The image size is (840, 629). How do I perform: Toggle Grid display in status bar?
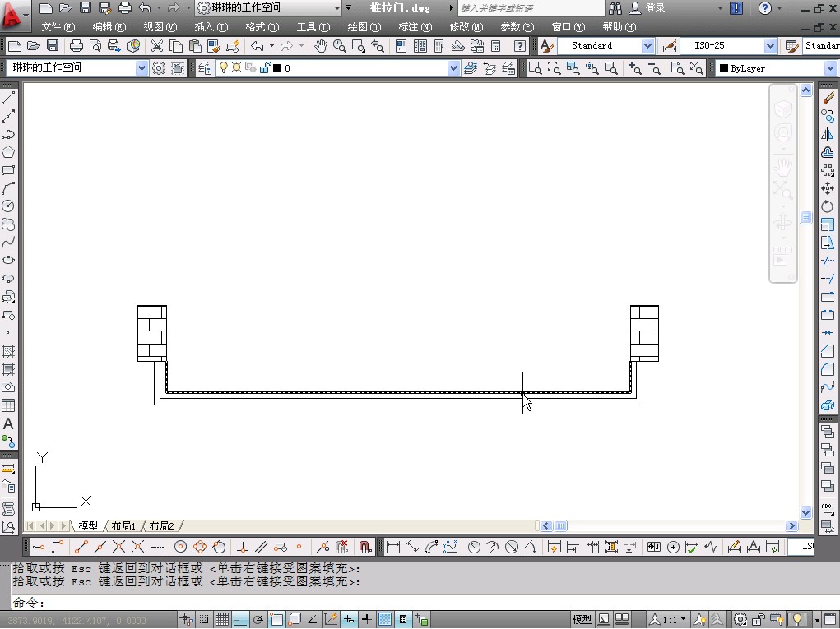[222, 620]
